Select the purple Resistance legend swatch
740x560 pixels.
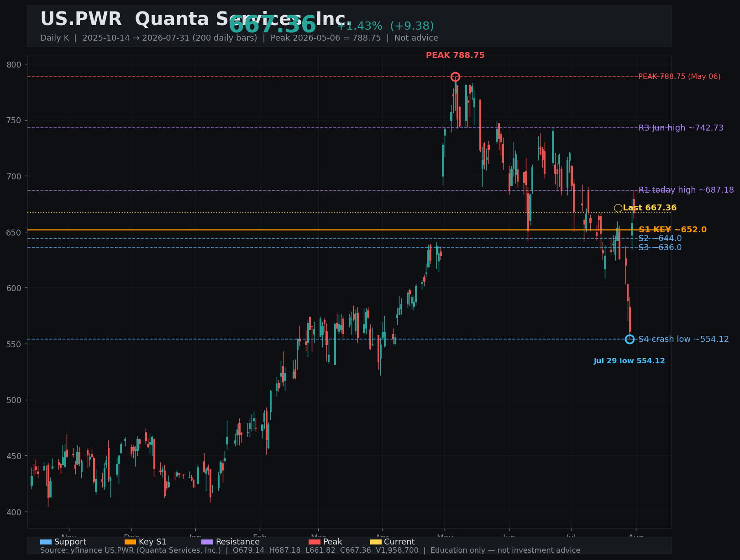[207, 542]
